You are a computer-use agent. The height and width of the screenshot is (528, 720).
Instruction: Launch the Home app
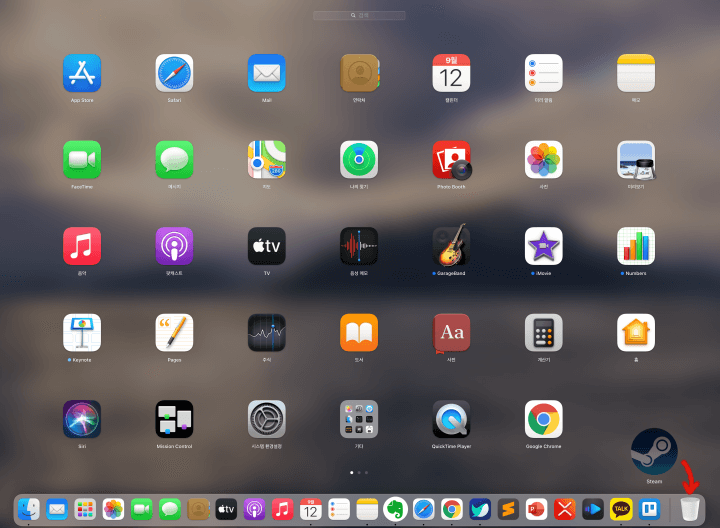coord(636,332)
